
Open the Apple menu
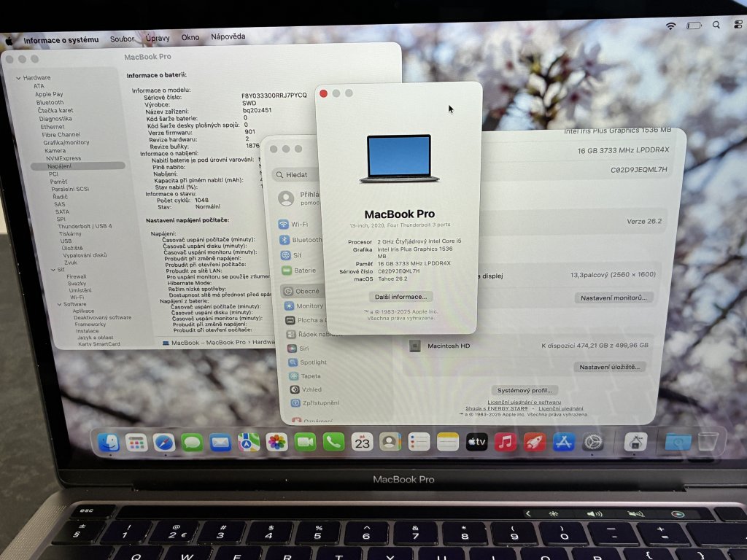coord(9,41)
